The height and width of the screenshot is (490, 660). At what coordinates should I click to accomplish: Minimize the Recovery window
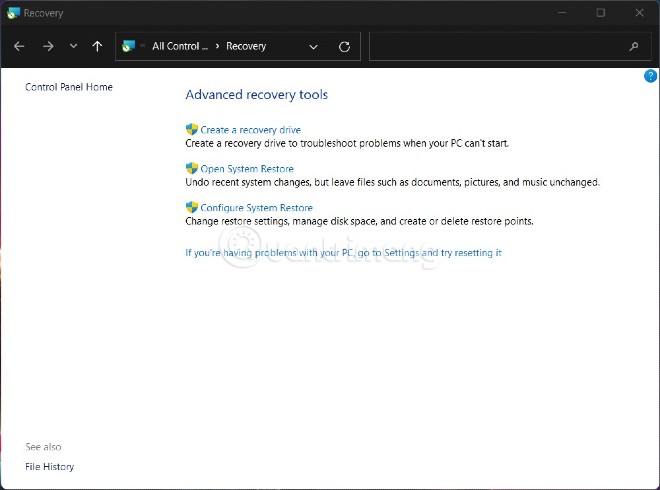pos(562,13)
